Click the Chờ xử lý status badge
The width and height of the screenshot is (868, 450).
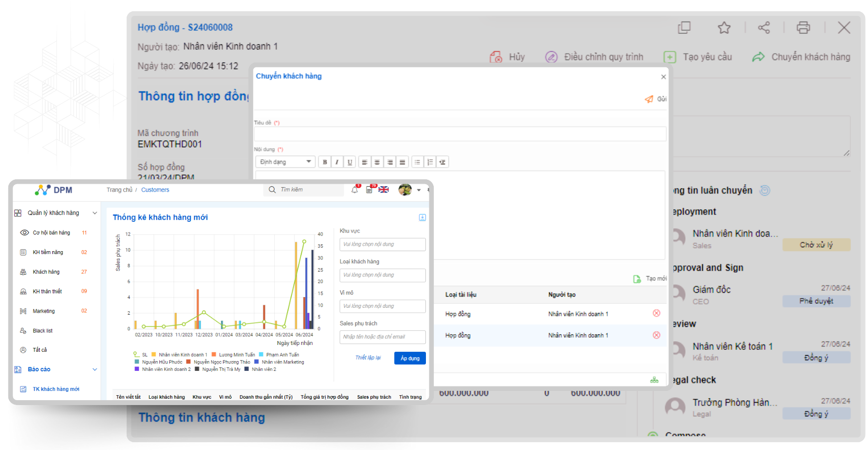click(x=817, y=245)
